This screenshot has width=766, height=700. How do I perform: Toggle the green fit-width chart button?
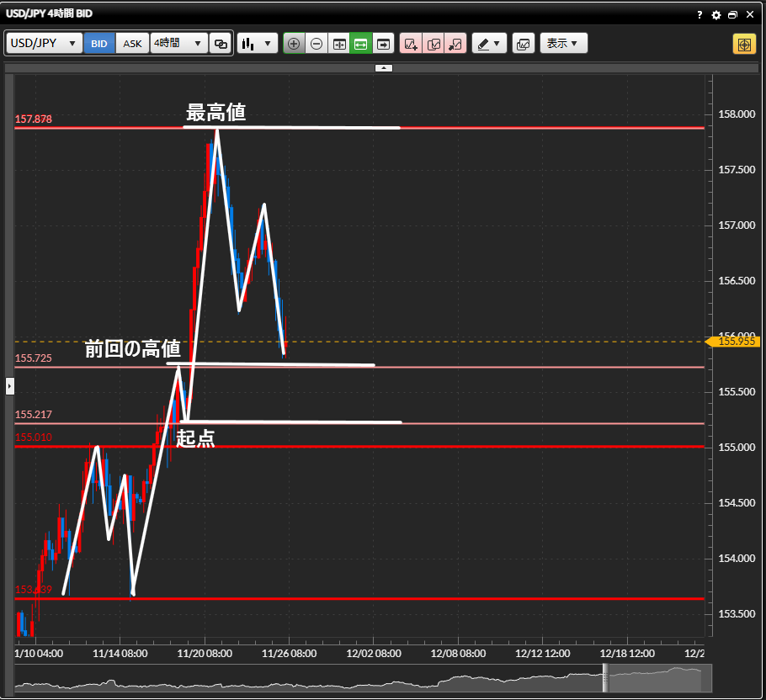pyautogui.click(x=361, y=44)
